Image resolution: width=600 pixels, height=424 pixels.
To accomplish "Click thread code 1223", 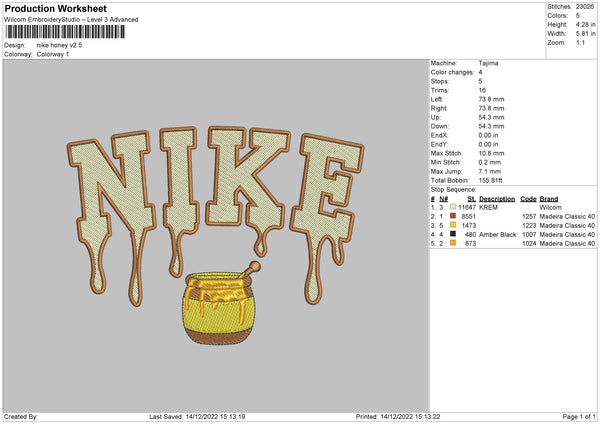I will pos(529,225).
